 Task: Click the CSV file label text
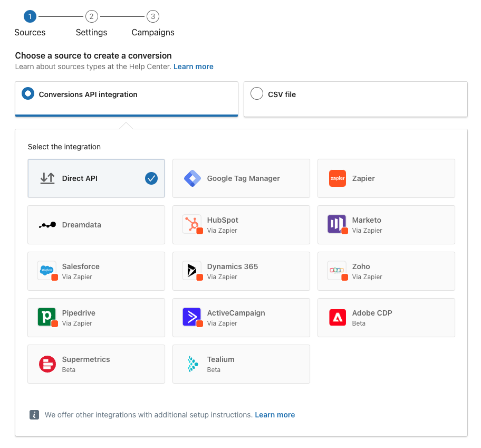[x=282, y=94]
